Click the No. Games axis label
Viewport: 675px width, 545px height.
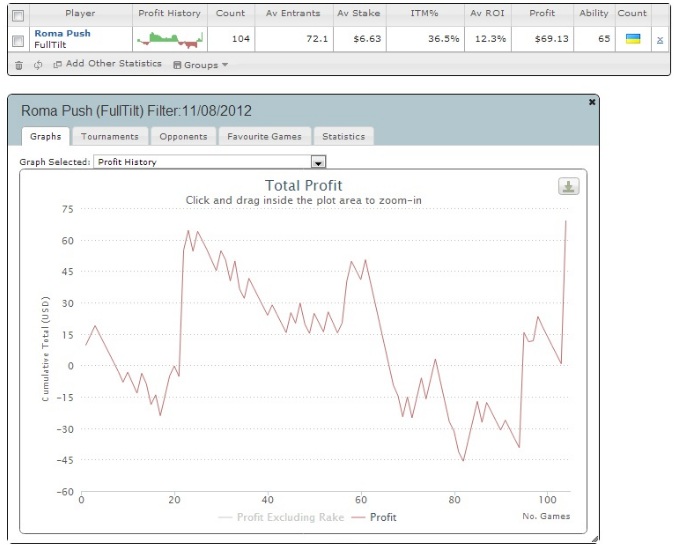click(546, 516)
